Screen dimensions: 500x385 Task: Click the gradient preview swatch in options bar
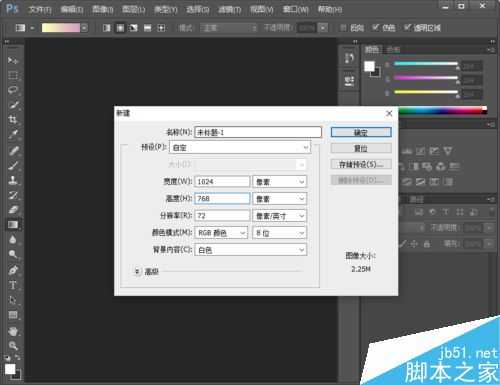[61, 28]
